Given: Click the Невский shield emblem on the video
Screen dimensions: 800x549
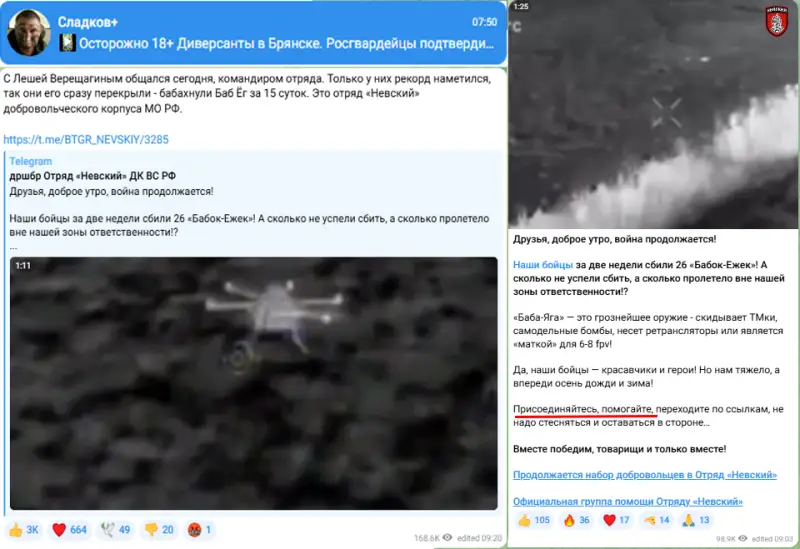Looking at the screenshot, I should point(776,21).
